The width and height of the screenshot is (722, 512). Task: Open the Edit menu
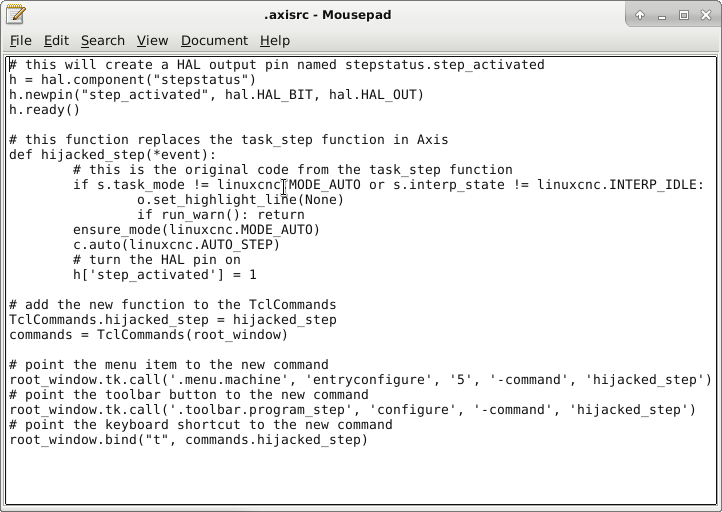(x=56, y=40)
